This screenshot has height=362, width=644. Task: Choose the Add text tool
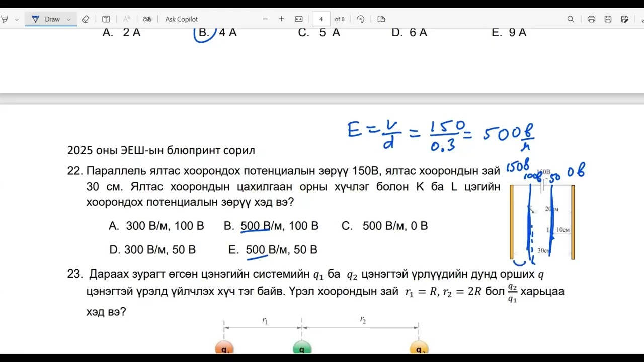(x=106, y=19)
